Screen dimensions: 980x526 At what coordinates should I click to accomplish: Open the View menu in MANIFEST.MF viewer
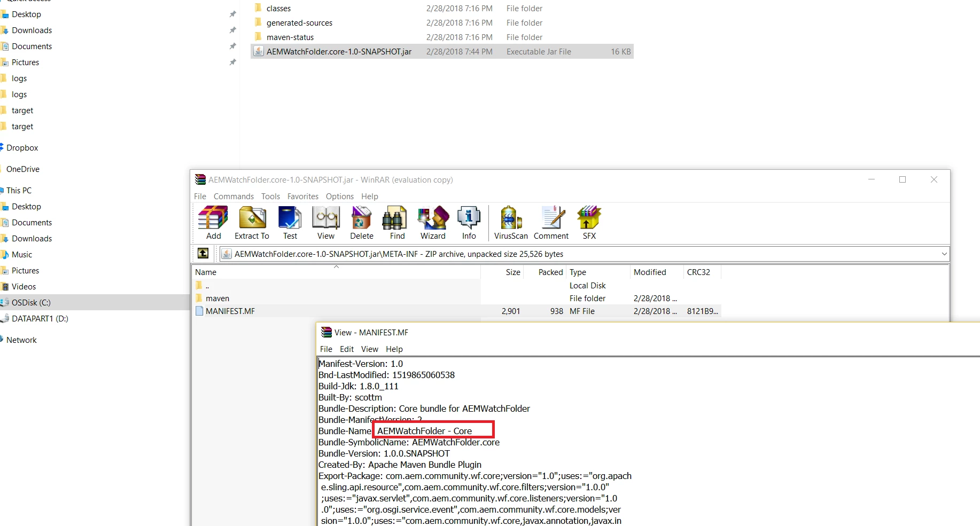[369, 349]
